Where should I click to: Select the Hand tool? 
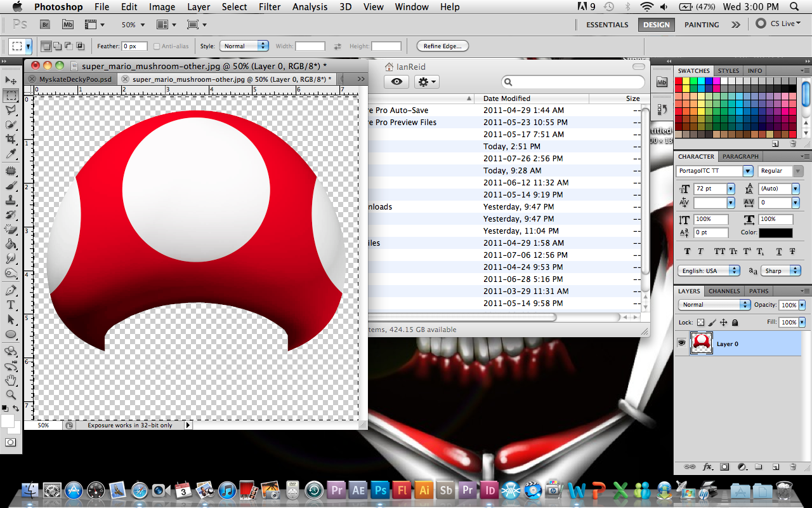[x=11, y=381]
